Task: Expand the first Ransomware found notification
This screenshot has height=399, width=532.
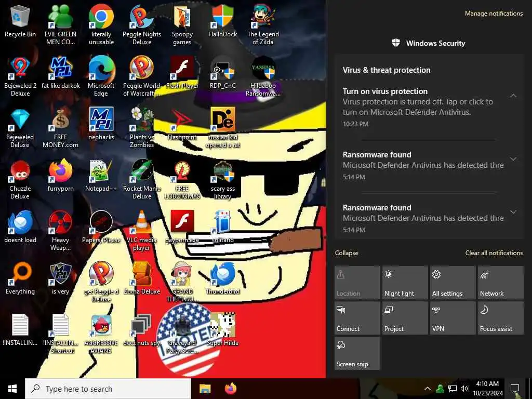Action: point(513,159)
